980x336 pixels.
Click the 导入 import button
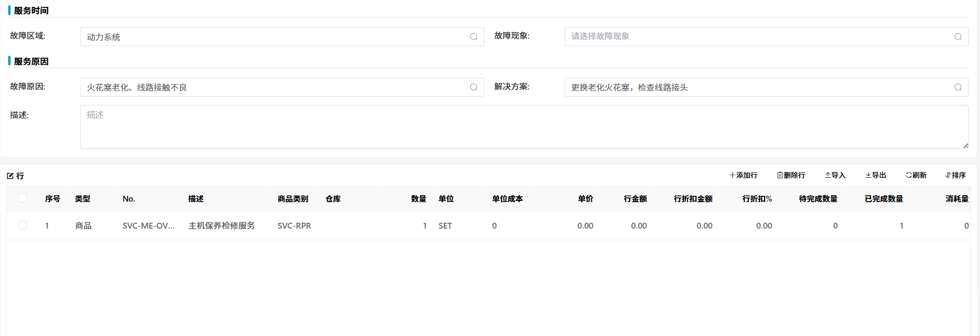[x=835, y=175]
